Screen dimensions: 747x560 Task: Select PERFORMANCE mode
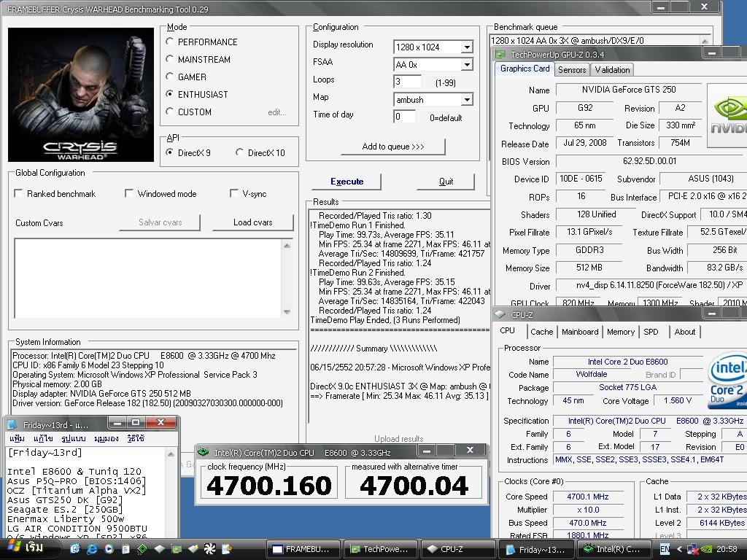tap(169, 42)
